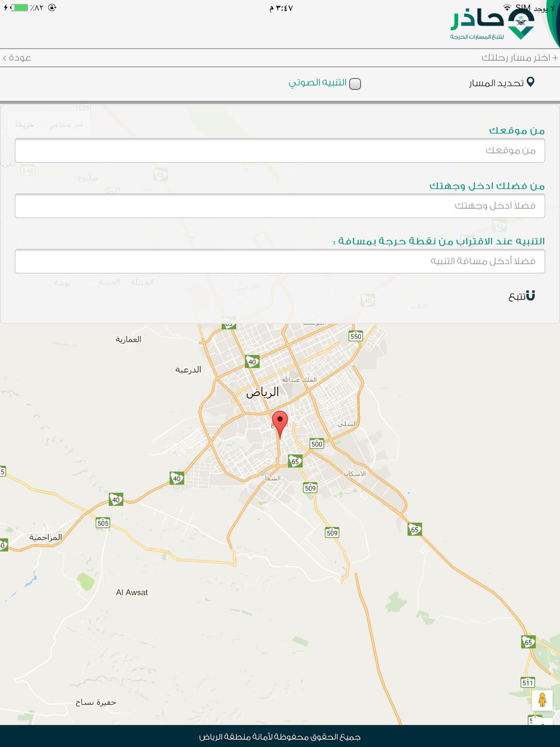Click highway 505 shield near المزاحمية
Screen dimensions: 560x747
point(103,523)
